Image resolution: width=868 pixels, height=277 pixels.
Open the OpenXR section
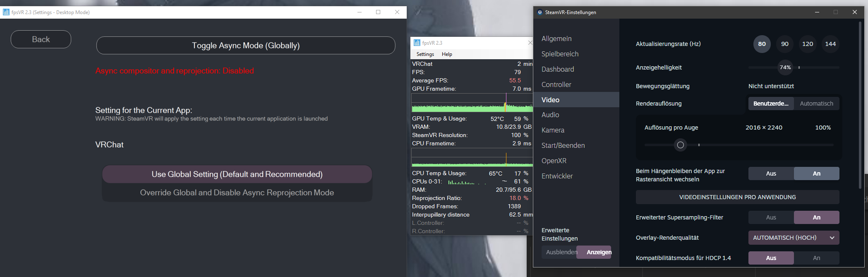coord(576,161)
